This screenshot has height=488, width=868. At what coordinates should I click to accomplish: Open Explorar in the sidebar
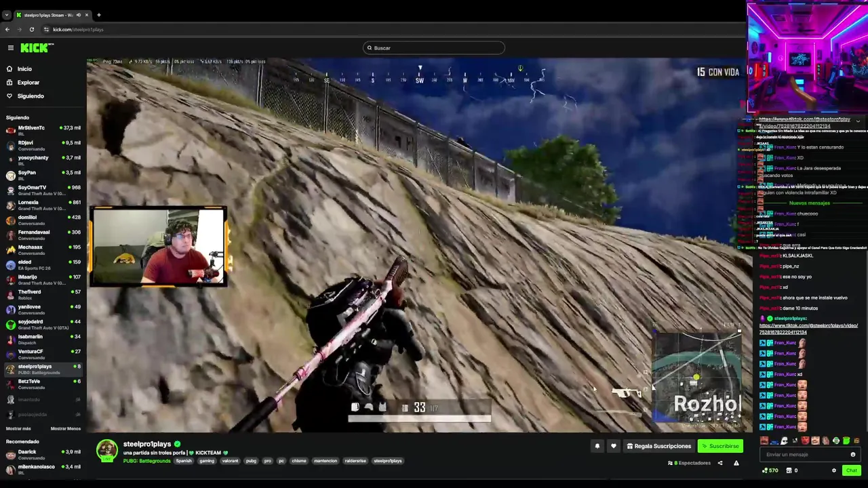pos(28,82)
